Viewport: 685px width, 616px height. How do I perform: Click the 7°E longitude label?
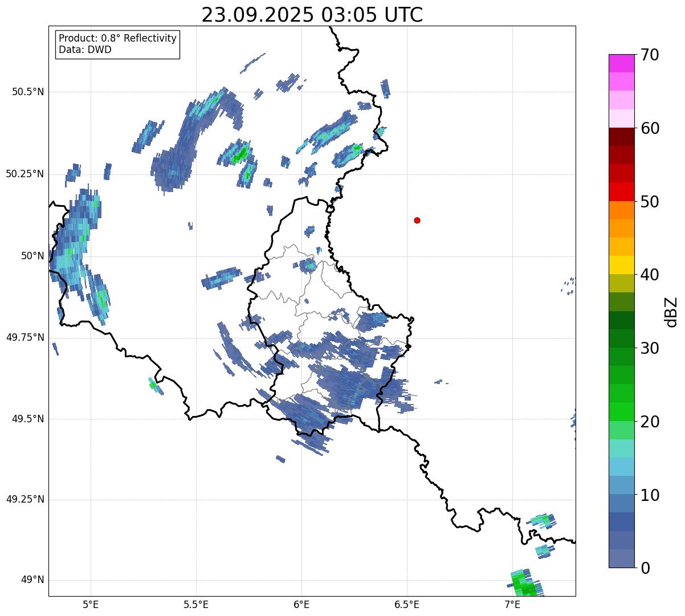(x=512, y=605)
